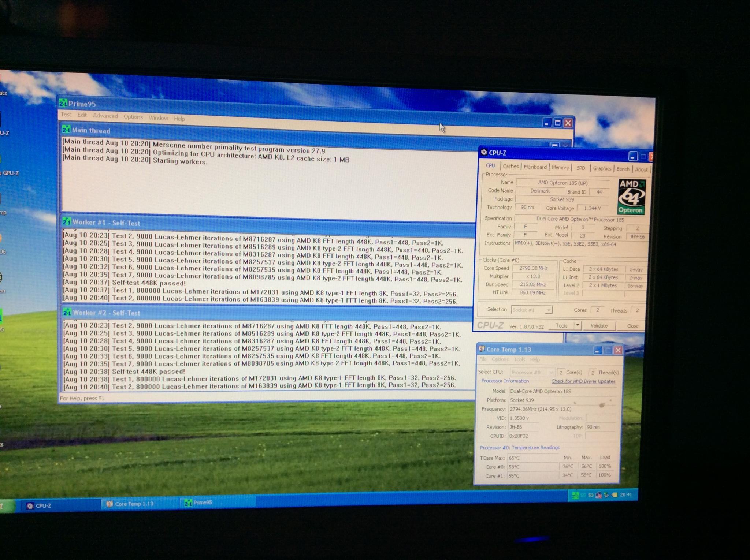Minimize the Prime95 window

(x=547, y=123)
